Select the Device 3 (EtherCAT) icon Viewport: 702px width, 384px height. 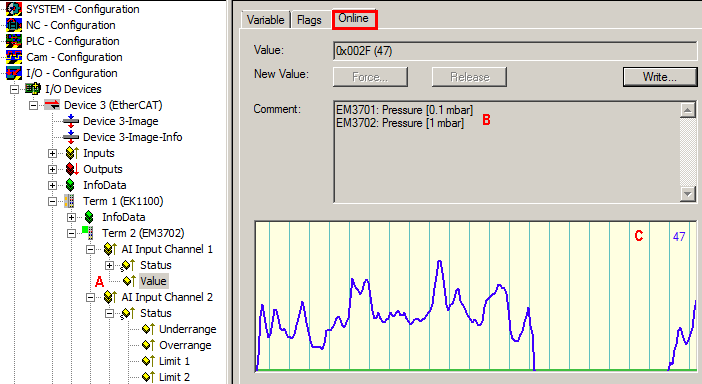pyautogui.click(x=52, y=105)
